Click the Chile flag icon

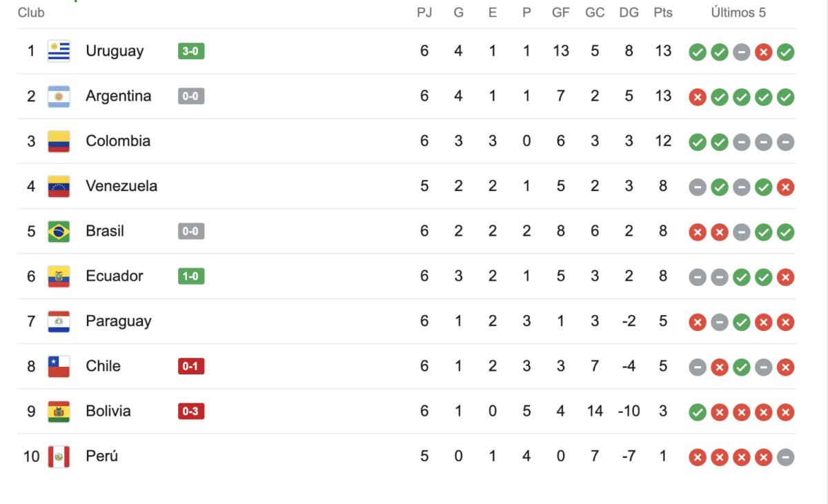click(59, 366)
